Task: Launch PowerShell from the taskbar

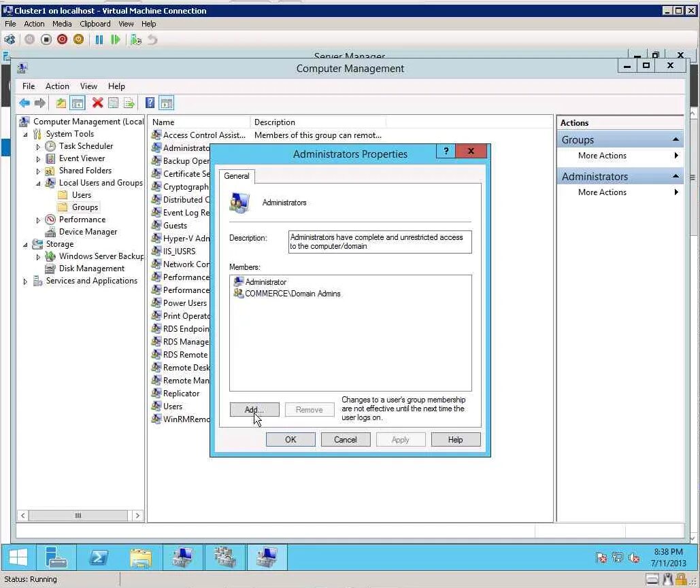Action: (98, 557)
